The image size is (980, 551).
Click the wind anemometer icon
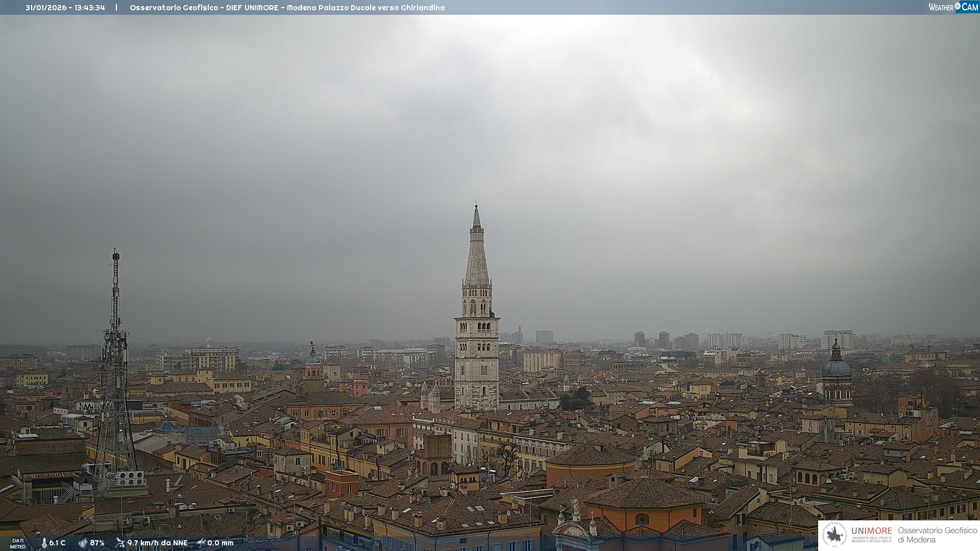tap(120, 543)
